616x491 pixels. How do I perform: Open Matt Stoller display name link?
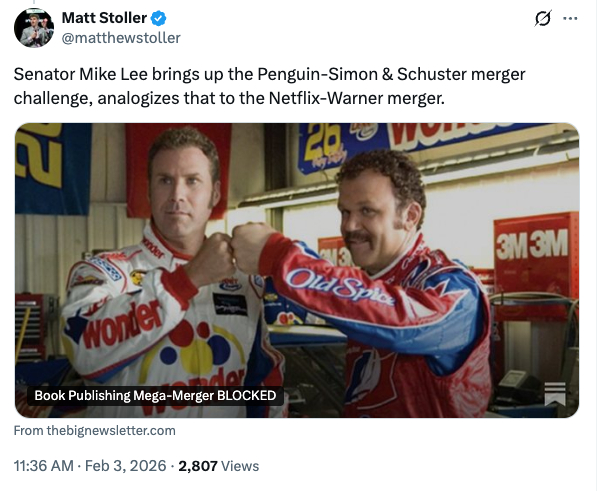[x=104, y=18]
